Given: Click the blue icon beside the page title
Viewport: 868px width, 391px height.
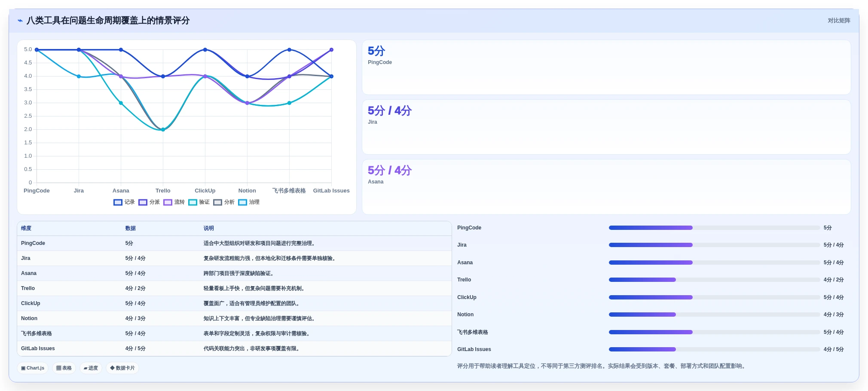Looking at the screenshot, I should [20, 21].
